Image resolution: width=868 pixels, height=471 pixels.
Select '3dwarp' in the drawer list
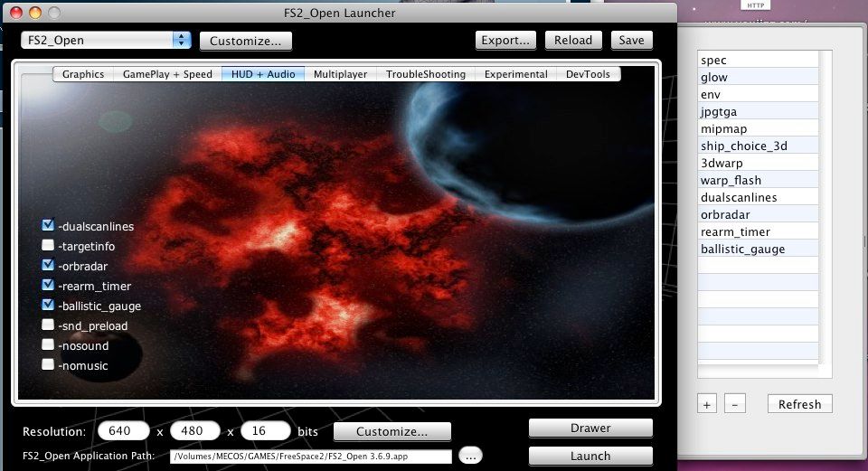[x=758, y=163]
